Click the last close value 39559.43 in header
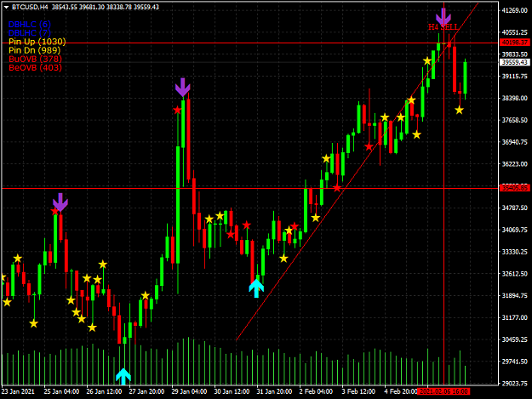The image size is (532, 399). pos(146,7)
